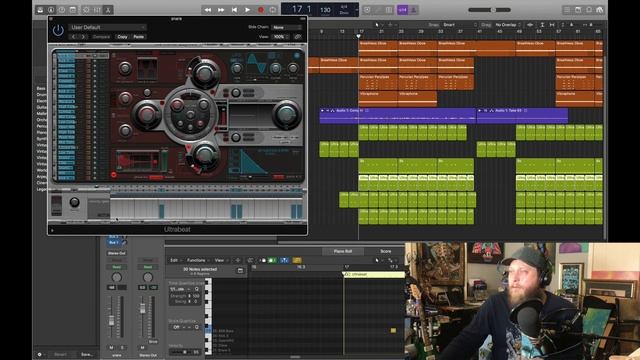Image resolution: width=640 pixels, height=360 pixels.
Task: Click the Bnce button on Stereo Out
Action: pos(153,341)
